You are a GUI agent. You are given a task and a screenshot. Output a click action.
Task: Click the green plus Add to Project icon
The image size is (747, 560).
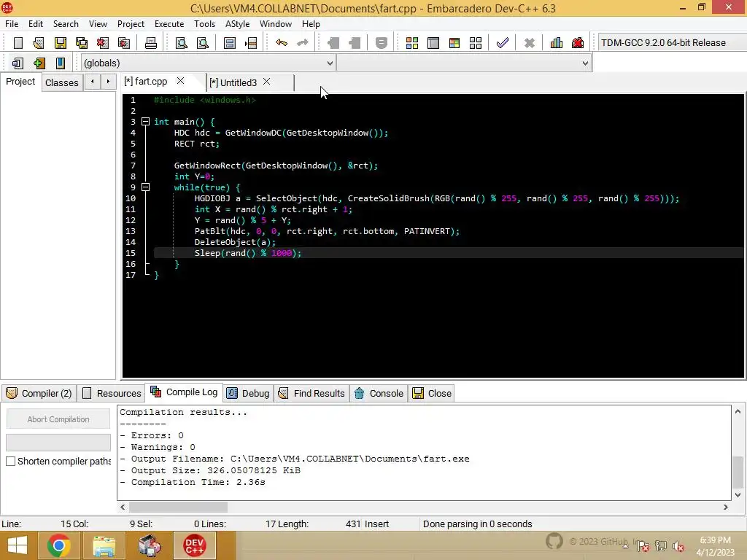pyautogui.click(x=39, y=63)
